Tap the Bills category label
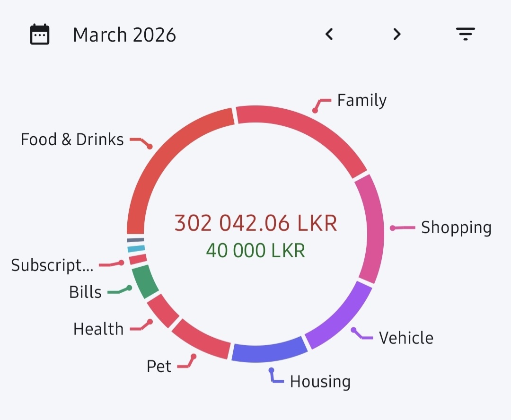 tap(85, 292)
